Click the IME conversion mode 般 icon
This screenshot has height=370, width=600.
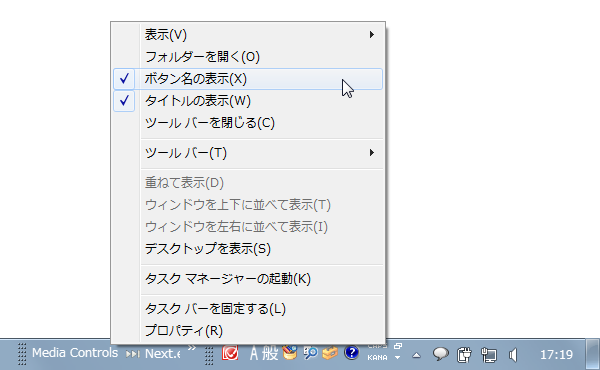(x=270, y=353)
